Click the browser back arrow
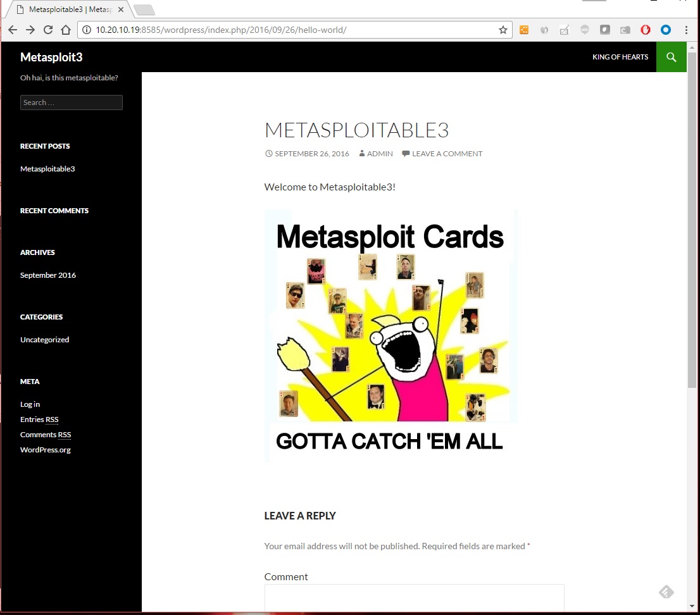The height and width of the screenshot is (615, 700). (13, 30)
